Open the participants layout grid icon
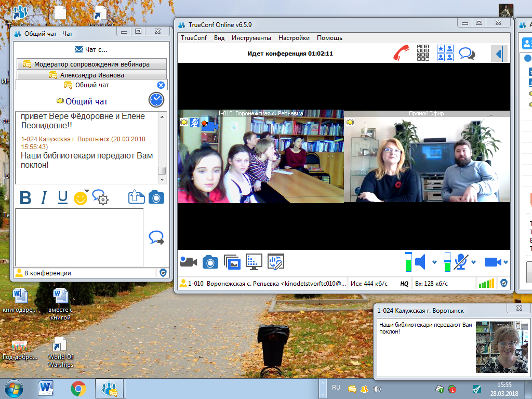Viewport: 532px width, 399px height. coord(445,53)
